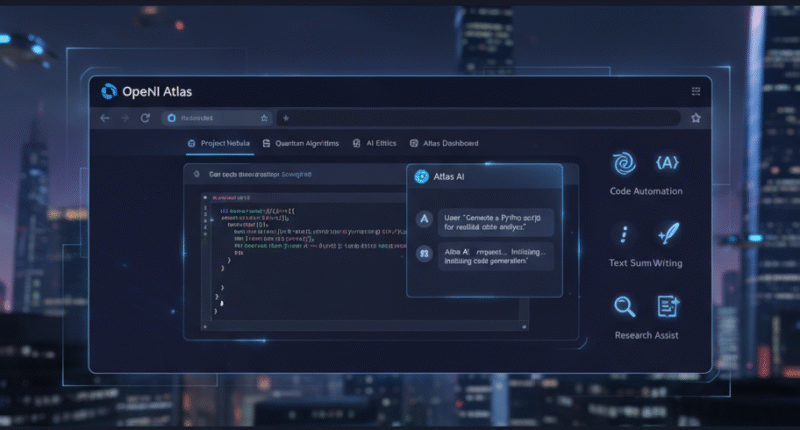Switch to the Project Nebula tab
Viewport: 800px width, 430px height.
(x=218, y=144)
